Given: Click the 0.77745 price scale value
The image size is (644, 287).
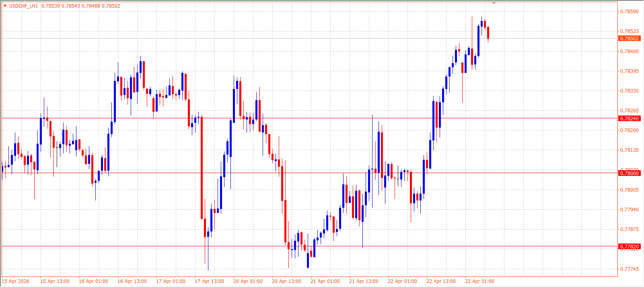Looking at the screenshot, I should [629, 269].
